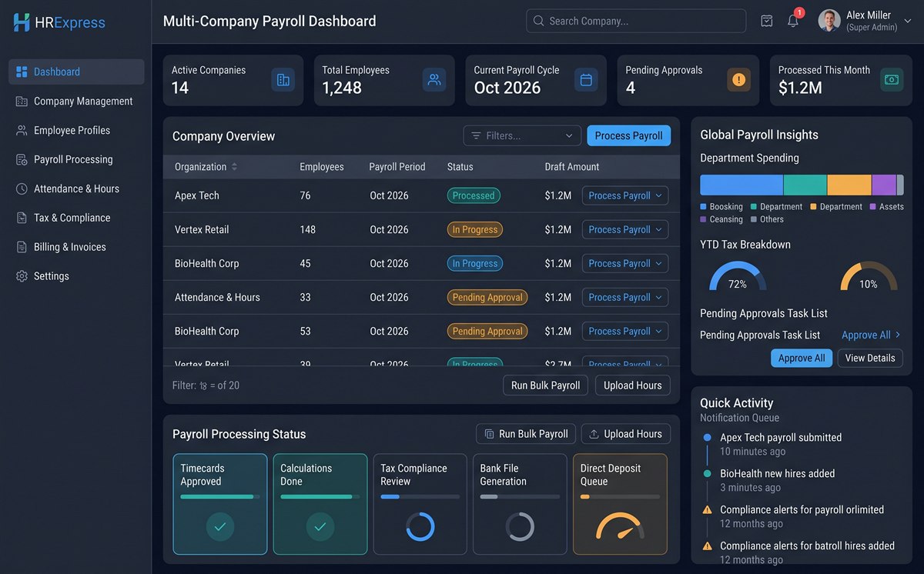Click the teal Department Spending bar segment
Image resolution: width=924 pixels, height=574 pixels.
click(x=805, y=185)
